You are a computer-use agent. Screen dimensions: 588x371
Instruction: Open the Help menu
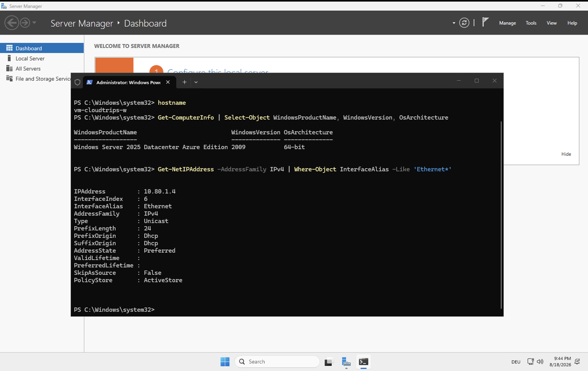coord(572,23)
